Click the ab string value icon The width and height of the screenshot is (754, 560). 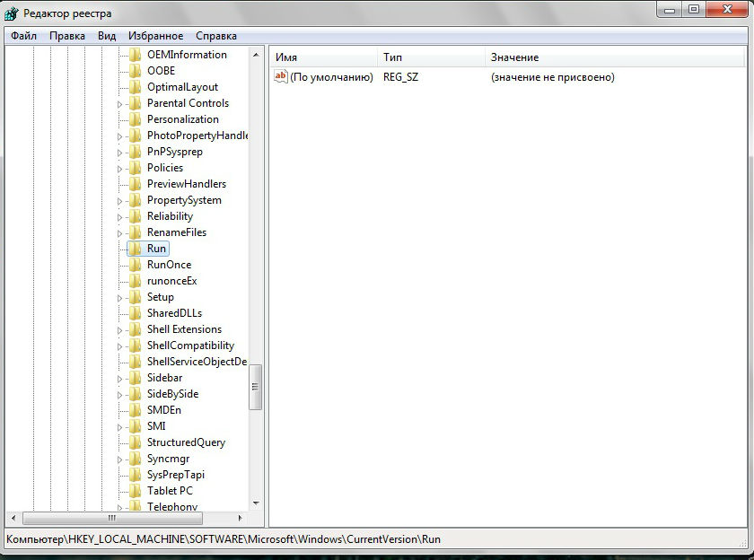pos(280,78)
